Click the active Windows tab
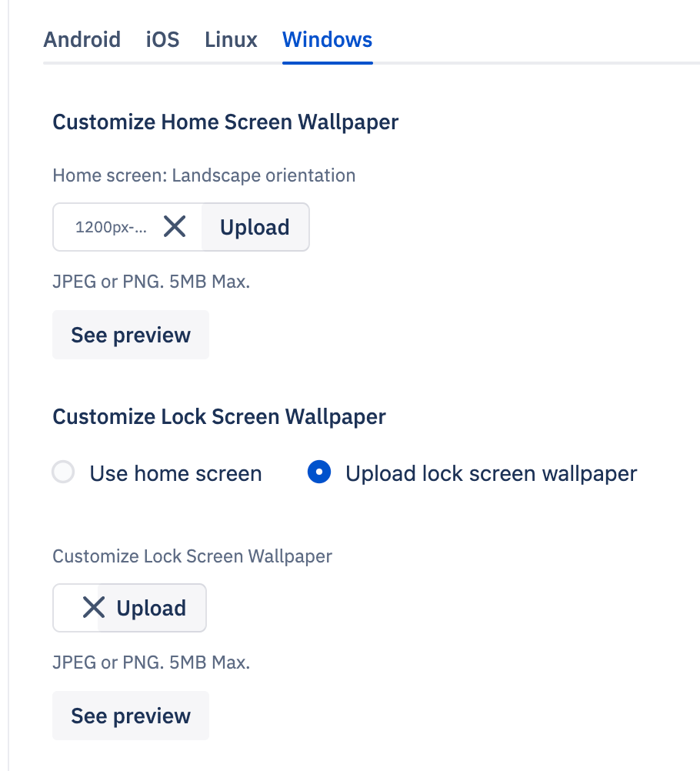The width and height of the screenshot is (700, 771). (327, 40)
